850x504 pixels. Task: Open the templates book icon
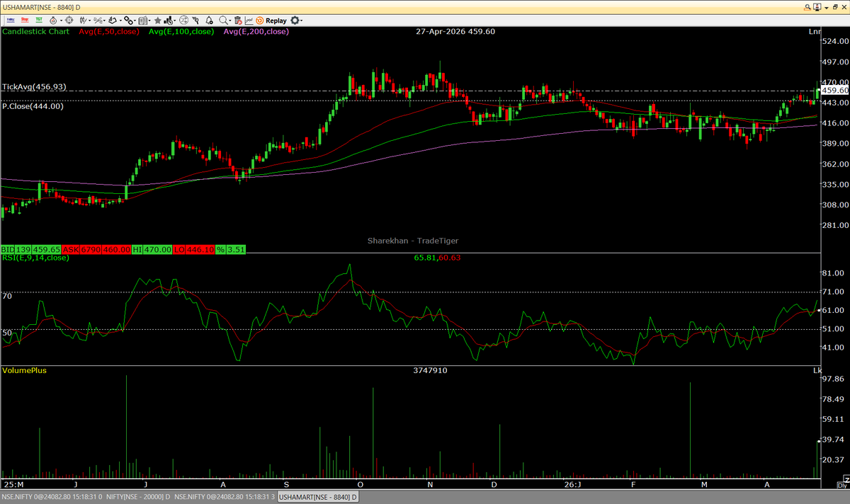(142, 21)
